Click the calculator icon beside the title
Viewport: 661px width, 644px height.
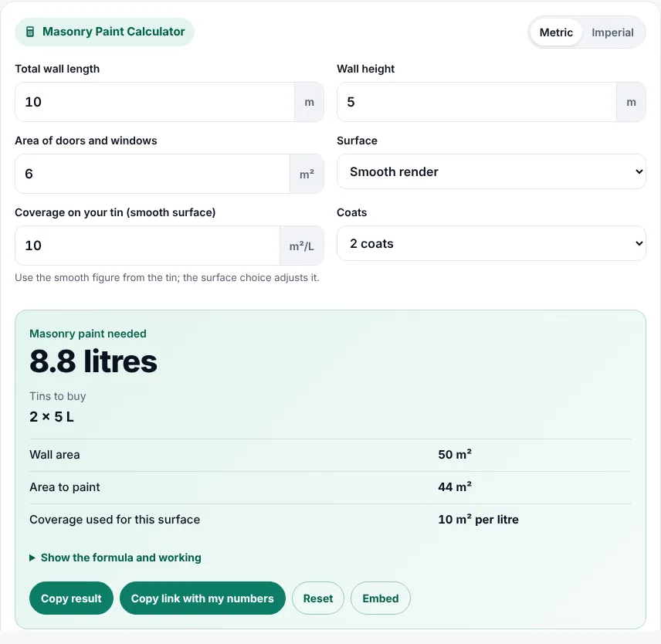pyautogui.click(x=30, y=32)
